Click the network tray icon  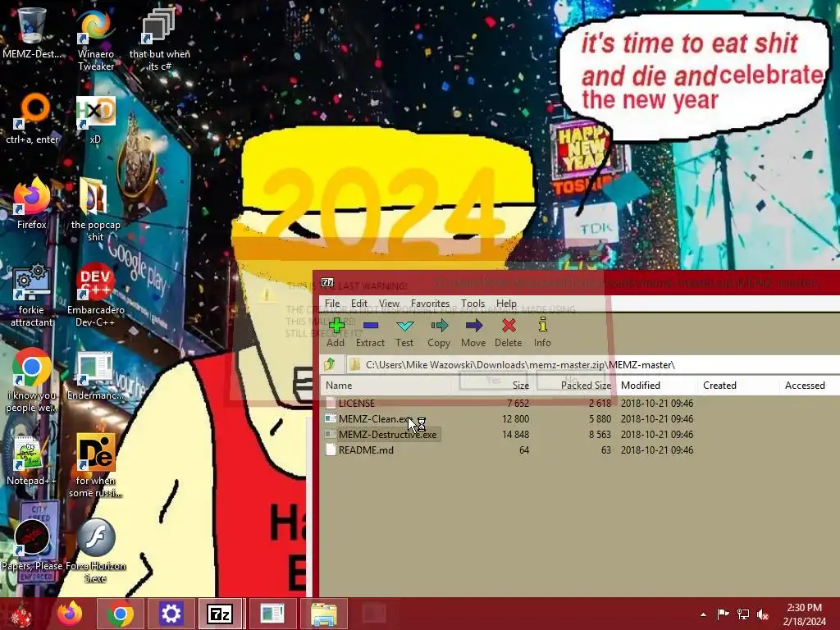pos(743,614)
